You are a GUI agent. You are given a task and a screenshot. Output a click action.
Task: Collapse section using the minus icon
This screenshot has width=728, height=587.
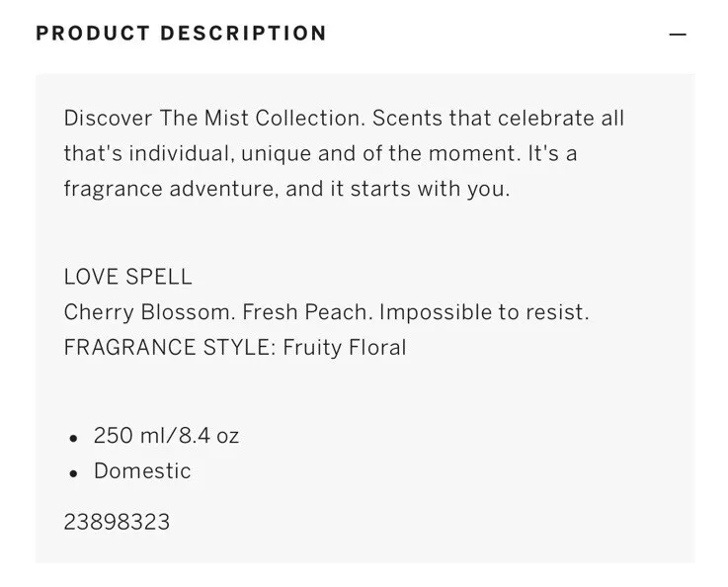[x=678, y=35]
